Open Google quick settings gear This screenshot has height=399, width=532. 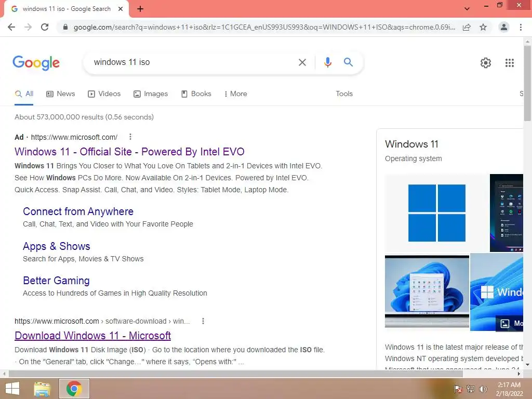(486, 63)
